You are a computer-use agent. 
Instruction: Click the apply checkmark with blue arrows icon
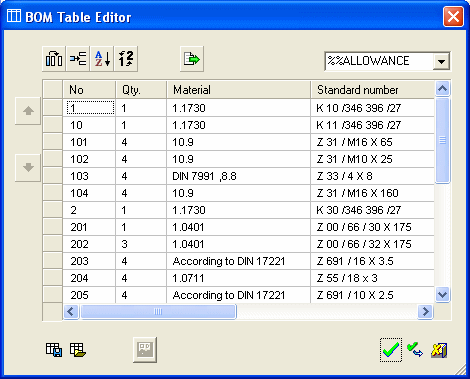click(x=415, y=350)
